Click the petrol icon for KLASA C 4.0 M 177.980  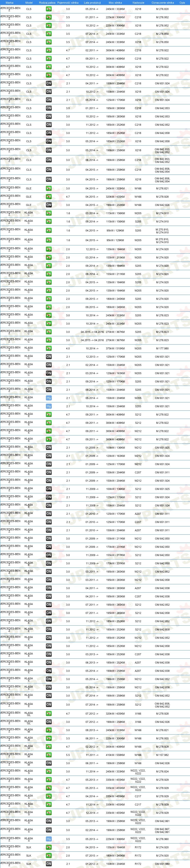pos(49,348)
